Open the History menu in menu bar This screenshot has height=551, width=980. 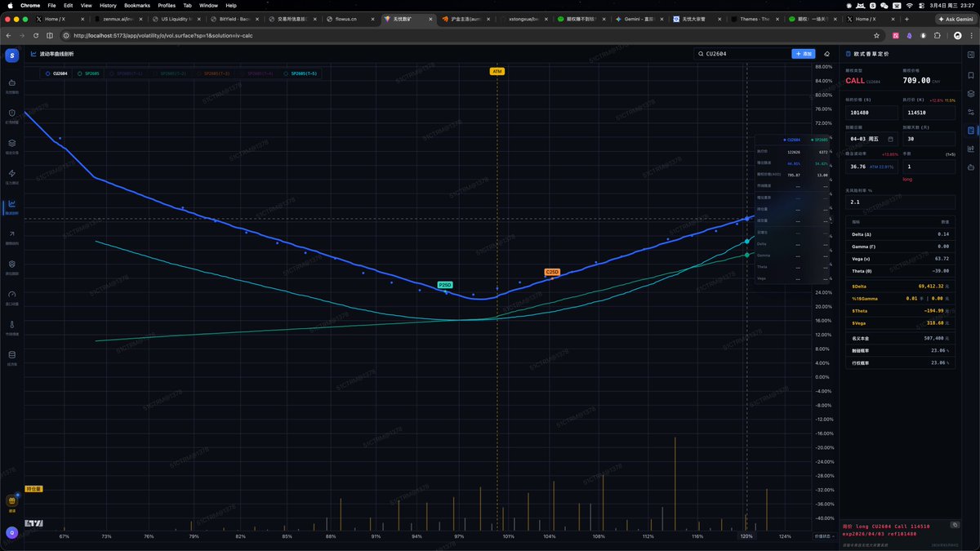[108, 5]
